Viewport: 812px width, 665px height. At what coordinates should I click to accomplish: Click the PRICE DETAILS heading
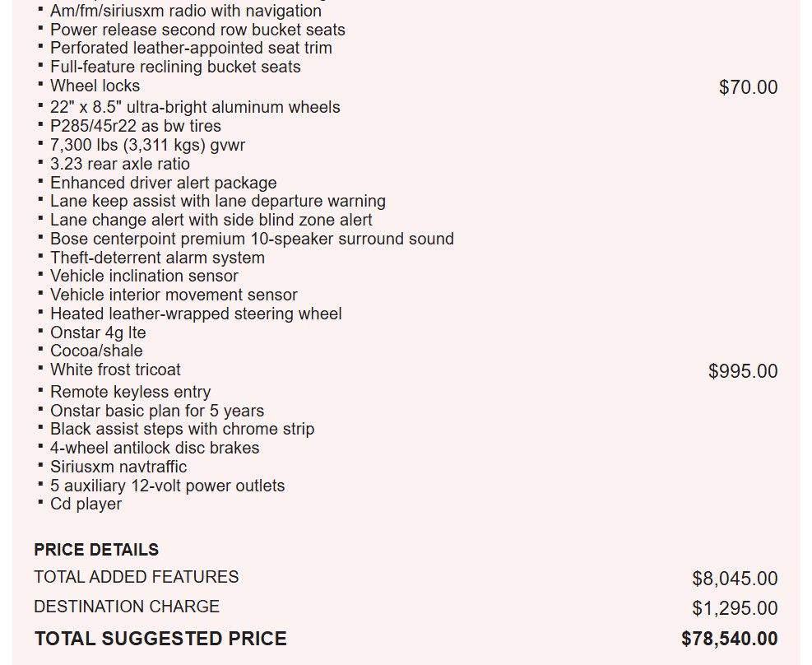pos(96,550)
